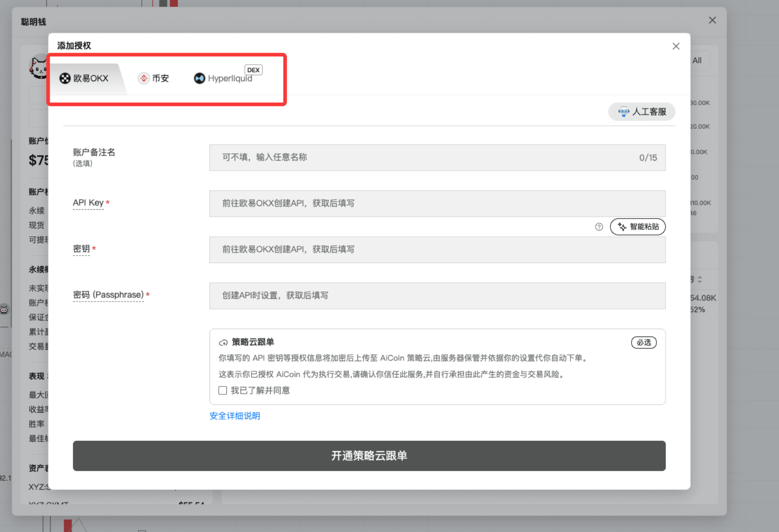The image size is (779, 532).
Task: Click the sort arrows in background table
Action: click(x=700, y=279)
